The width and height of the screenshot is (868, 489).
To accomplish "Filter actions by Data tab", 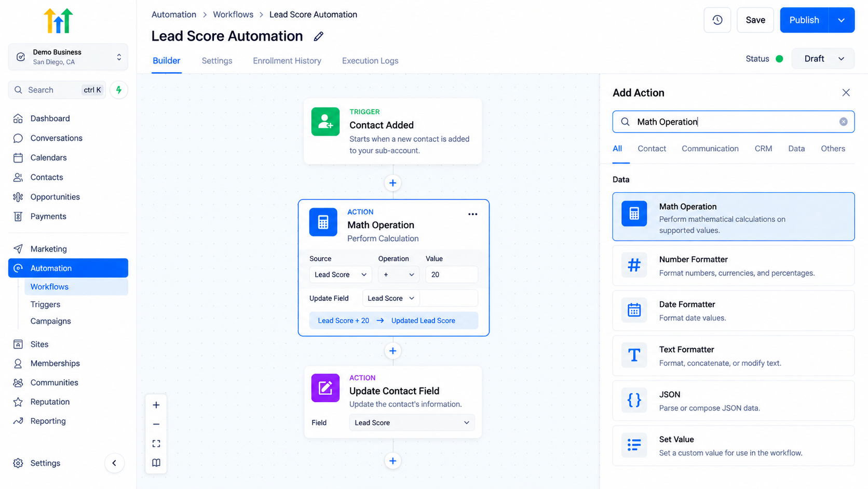I will coord(796,149).
